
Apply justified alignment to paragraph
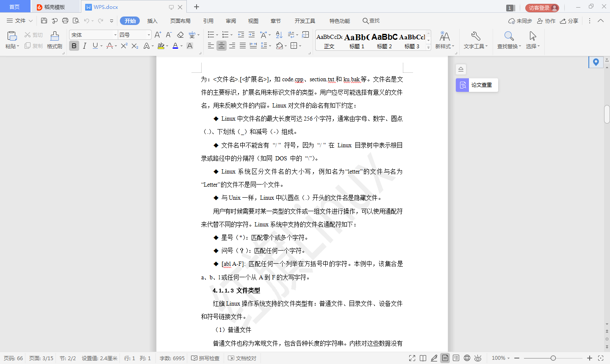pyautogui.click(x=243, y=46)
